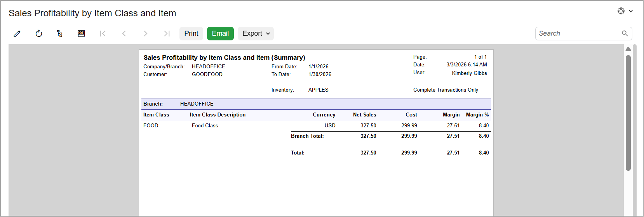
Task: Focus the Search input field
Action: [x=579, y=33]
